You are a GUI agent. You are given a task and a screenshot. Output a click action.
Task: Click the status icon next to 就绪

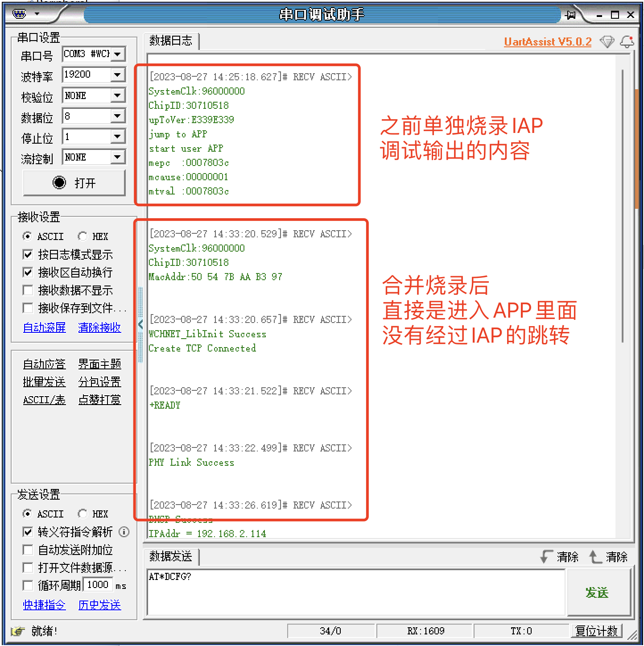click(x=18, y=631)
